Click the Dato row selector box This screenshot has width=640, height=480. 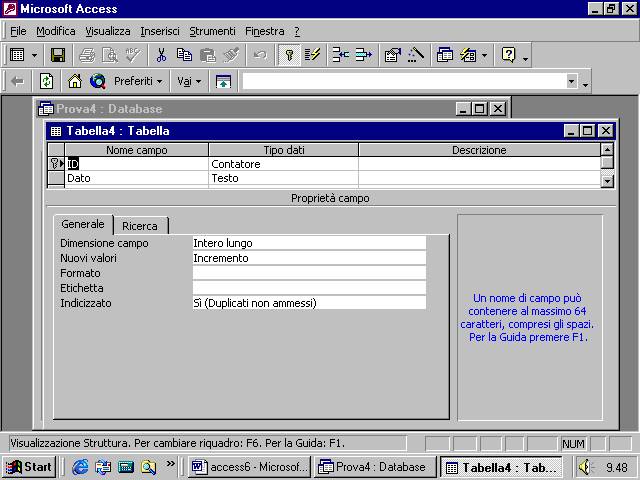pos(56,178)
